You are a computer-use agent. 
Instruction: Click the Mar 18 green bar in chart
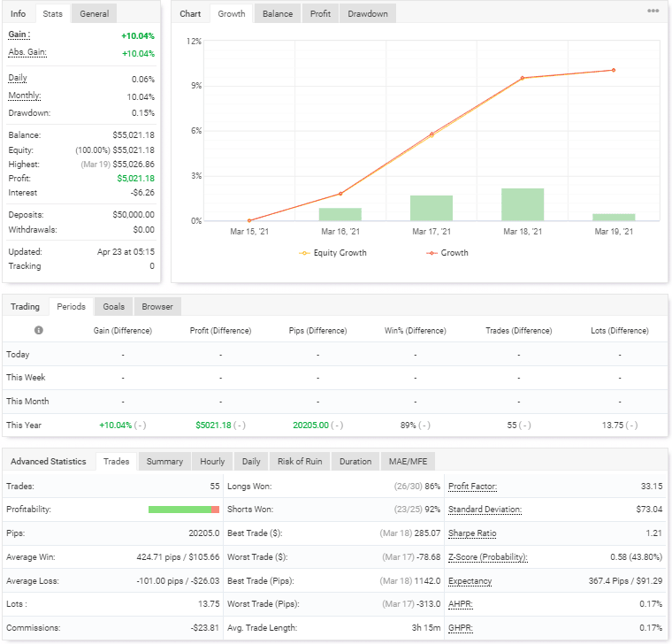pyautogui.click(x=523, y=204)
